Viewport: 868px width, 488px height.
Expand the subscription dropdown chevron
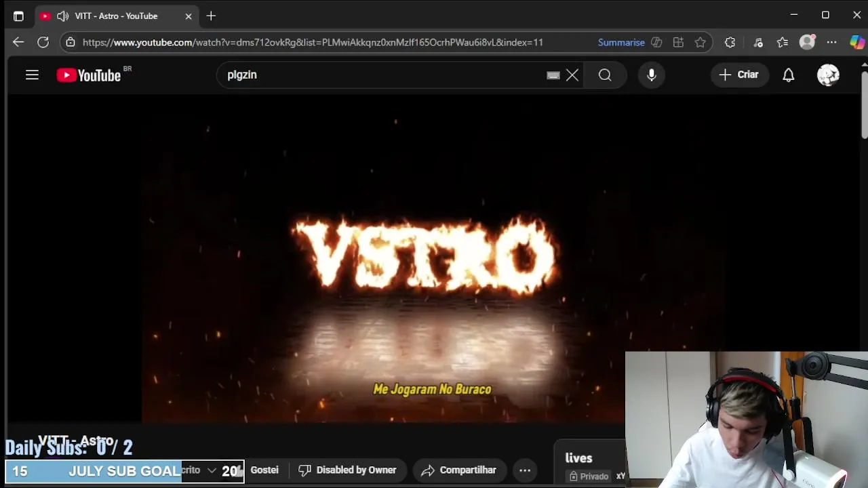click(x=212, y=470)
